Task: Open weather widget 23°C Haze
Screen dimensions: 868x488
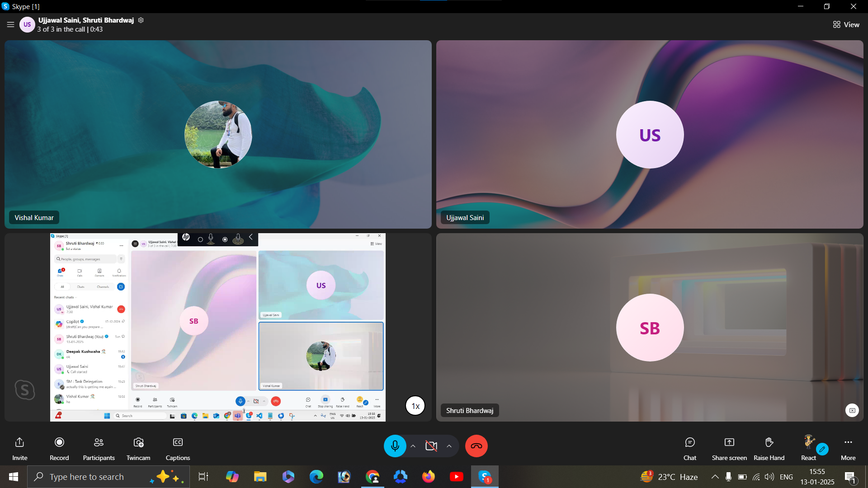Action: pyautogui.click(x=669, y=477)
